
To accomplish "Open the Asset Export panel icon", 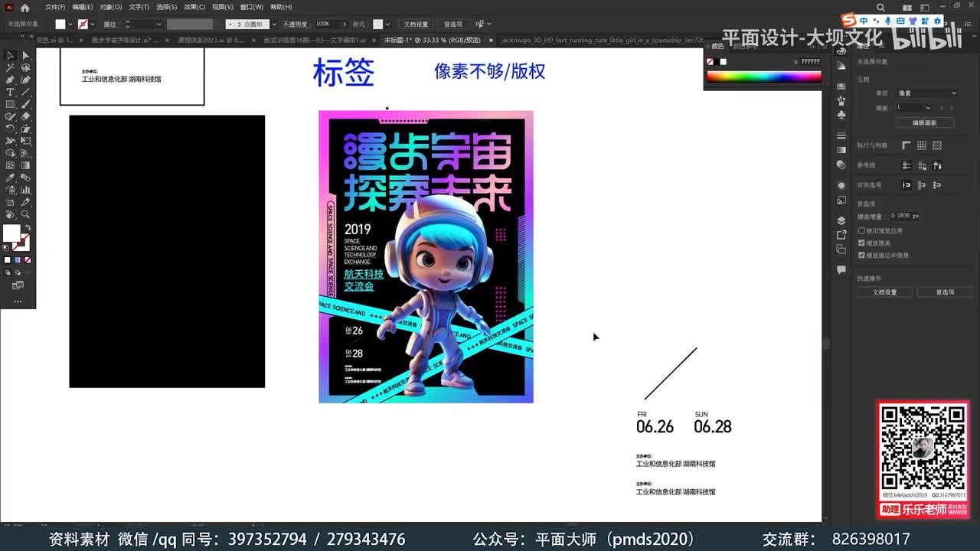I will (841, 235).
